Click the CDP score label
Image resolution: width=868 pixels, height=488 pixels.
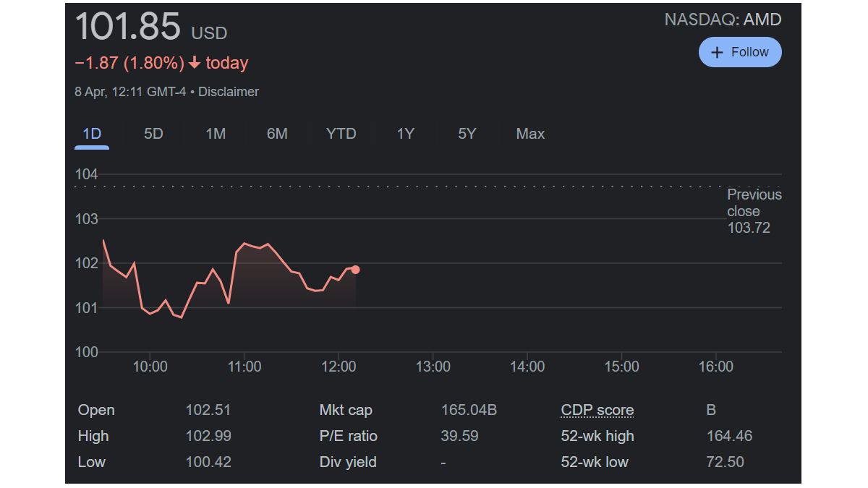(597, 411)
